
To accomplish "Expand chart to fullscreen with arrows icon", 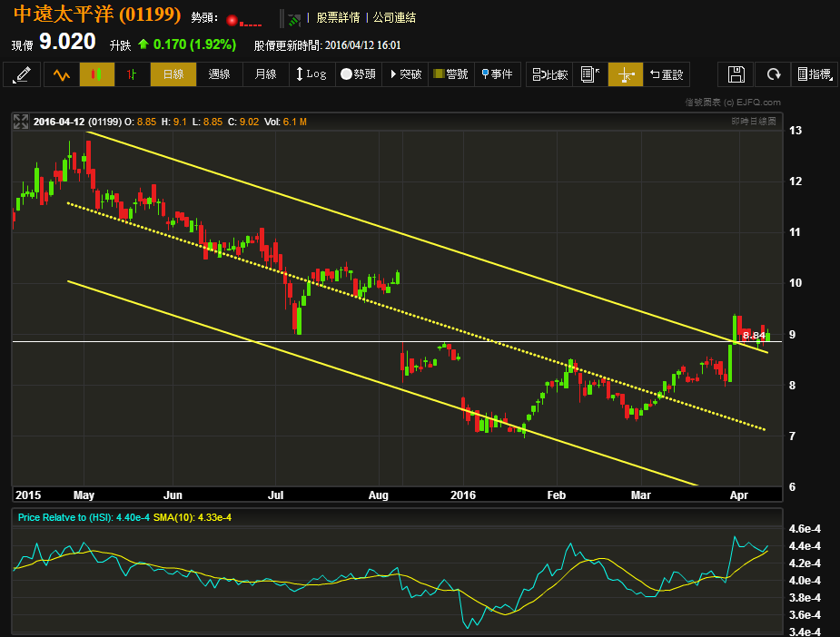I will pos(21,122).
